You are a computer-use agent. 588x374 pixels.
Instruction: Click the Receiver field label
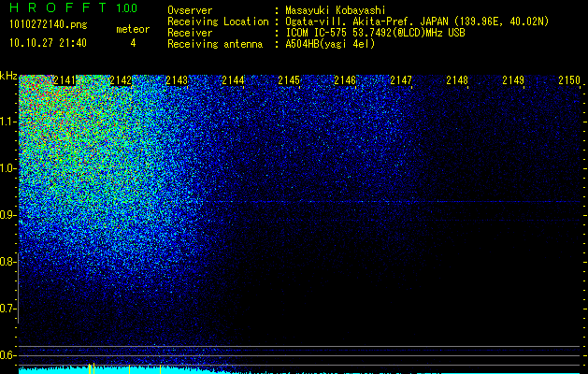coord(190,33)
